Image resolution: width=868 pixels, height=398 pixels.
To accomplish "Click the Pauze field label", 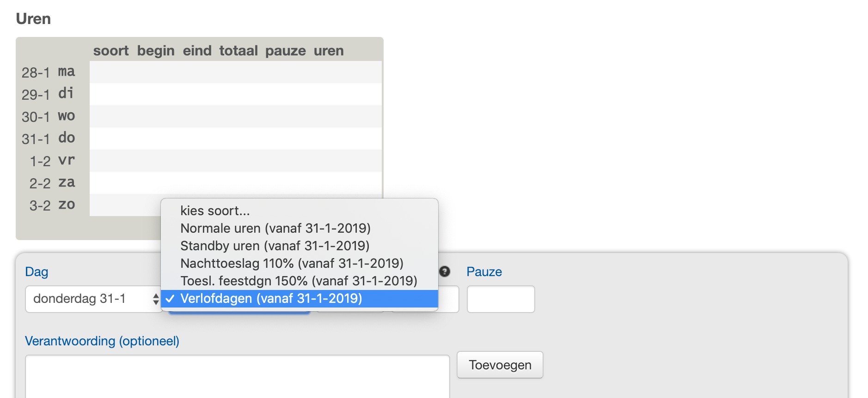I will tap(484, 271).
